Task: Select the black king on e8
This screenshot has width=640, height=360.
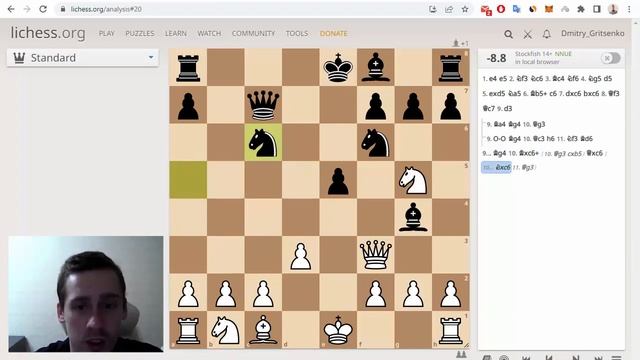Action: click(338, 67)
